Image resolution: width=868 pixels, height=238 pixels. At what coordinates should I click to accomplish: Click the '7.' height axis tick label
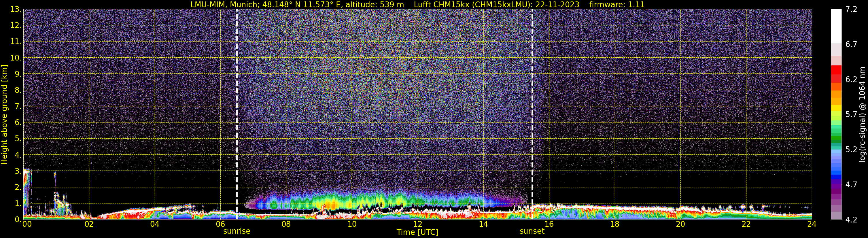click(x=18, y=106)
